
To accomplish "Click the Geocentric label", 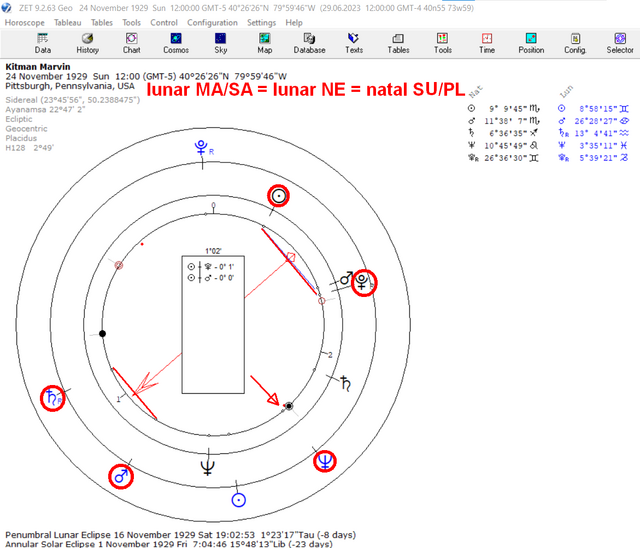I will (26, 129).
